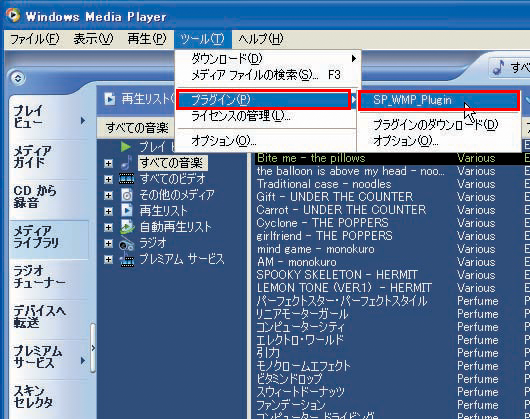
Task: Open the CDから録音 sidebar tab
Action: click(x=34, y=197)
